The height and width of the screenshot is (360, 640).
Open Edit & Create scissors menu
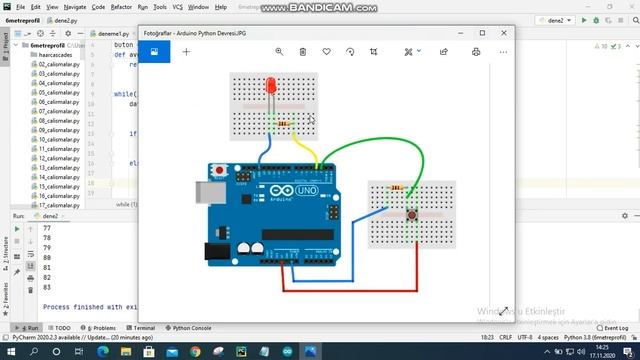412,52
